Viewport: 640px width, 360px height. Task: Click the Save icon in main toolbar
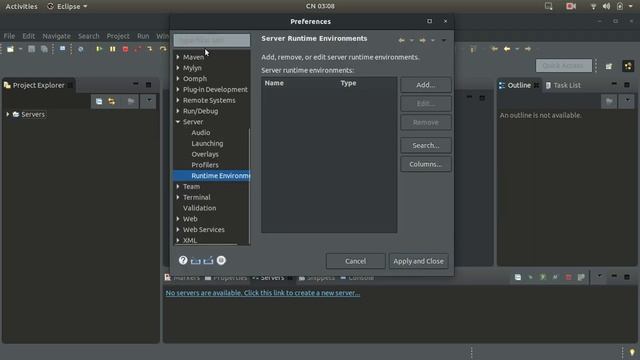point(31,49)
